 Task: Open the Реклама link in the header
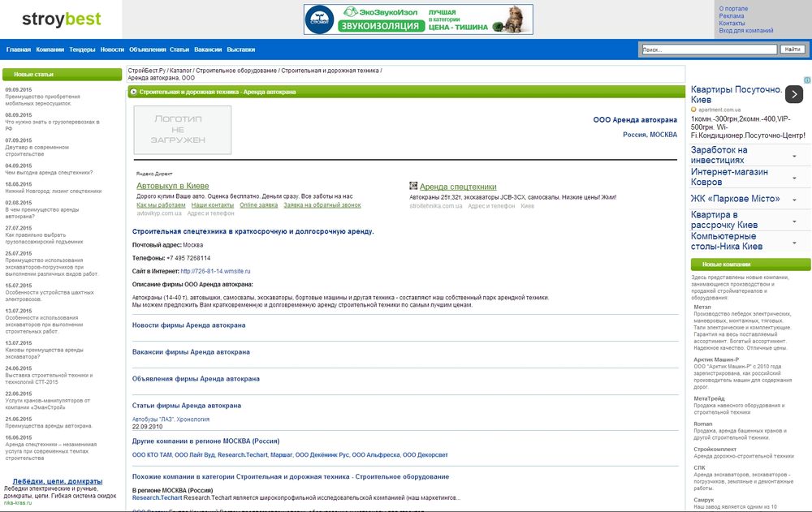[x=732, y=16]
